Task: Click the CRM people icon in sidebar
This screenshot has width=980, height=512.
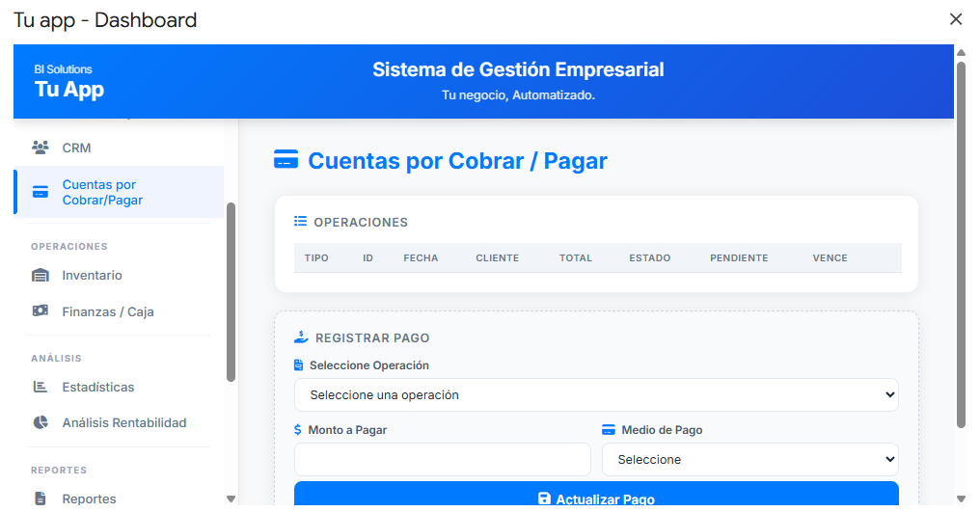Action: coord(41,148)
